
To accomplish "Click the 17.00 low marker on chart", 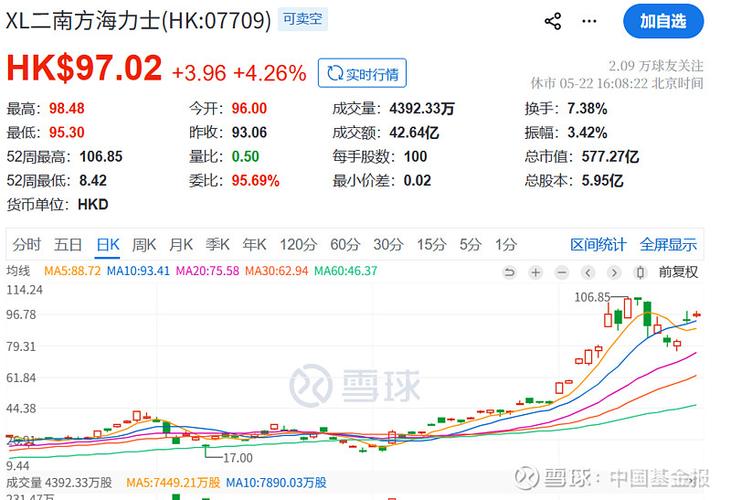I will [238, 458].
